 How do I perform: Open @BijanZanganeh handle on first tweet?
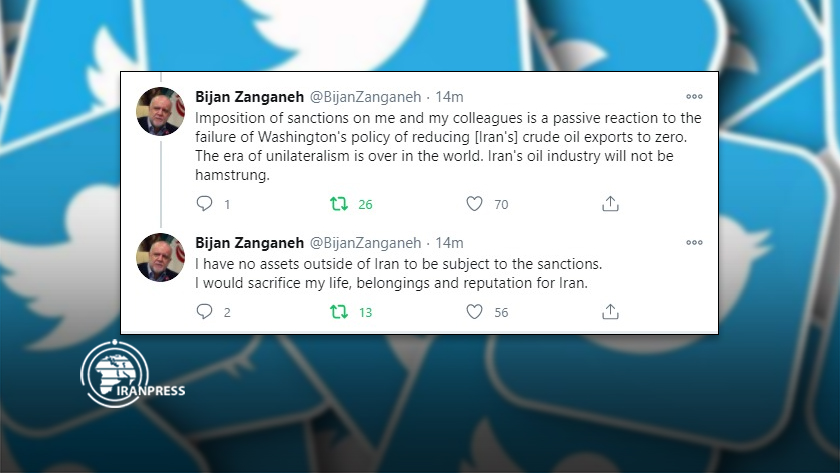pyautogui.click(x=366, y=97)
